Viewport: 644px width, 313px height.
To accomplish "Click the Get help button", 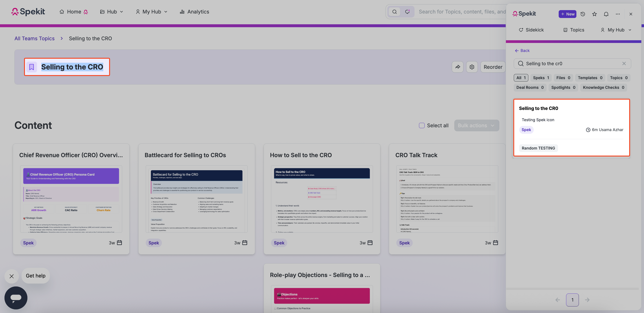I will point(36,276).
